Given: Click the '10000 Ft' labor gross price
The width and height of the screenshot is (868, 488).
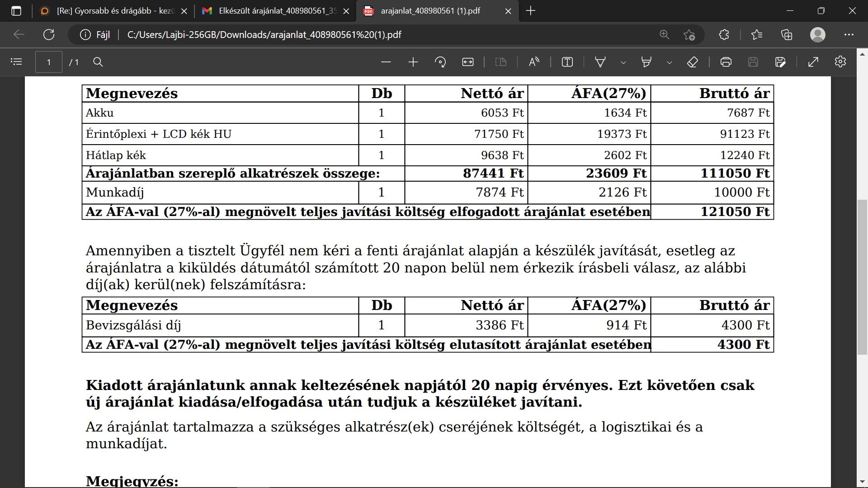Looking at the screenshot, I should 742,192.
